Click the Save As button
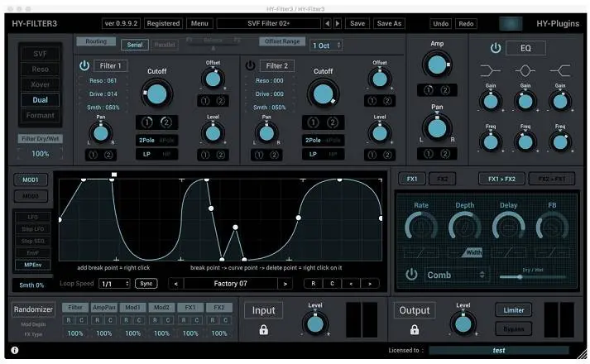The height and width of the screenshot is (364, 590). pos(389,23)
